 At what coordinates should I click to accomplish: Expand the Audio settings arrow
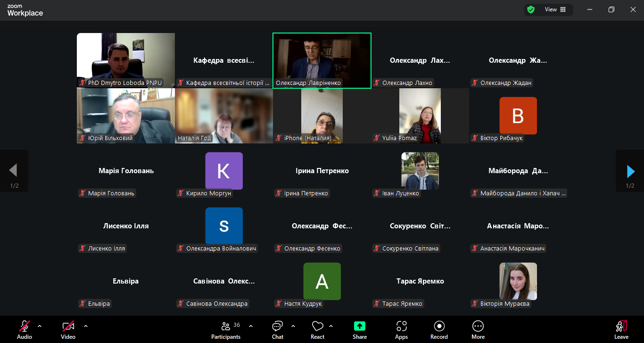(x=40, y=326)
